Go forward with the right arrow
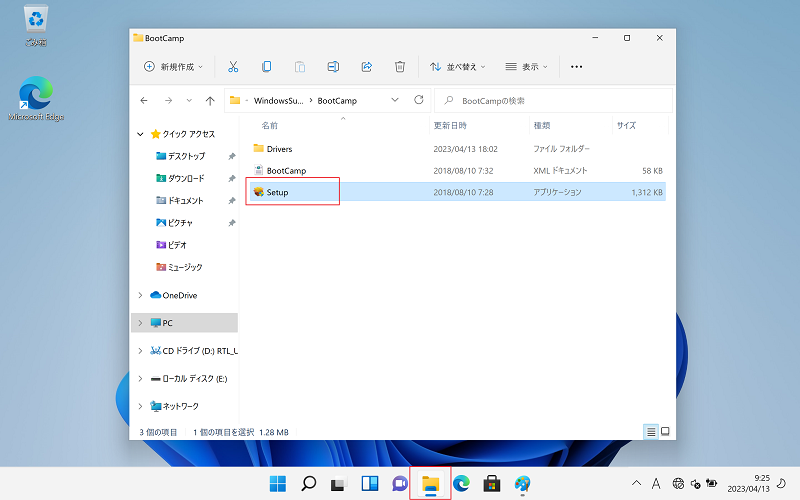 pyautogui.click(x=168, y=101)
